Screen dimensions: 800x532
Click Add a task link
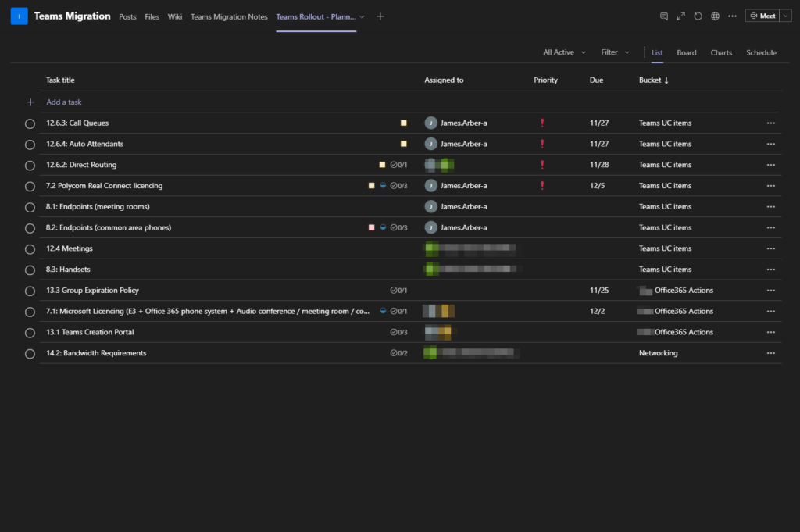(x=64, y=102)
